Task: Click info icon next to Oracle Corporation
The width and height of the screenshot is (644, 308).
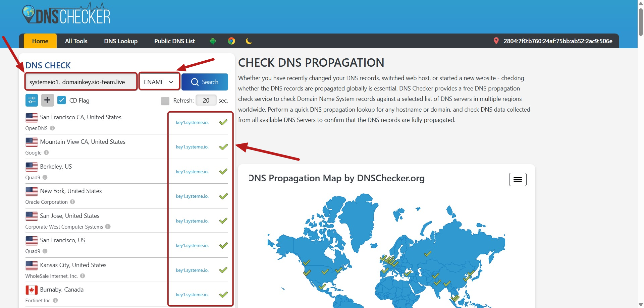Action: 72,202
